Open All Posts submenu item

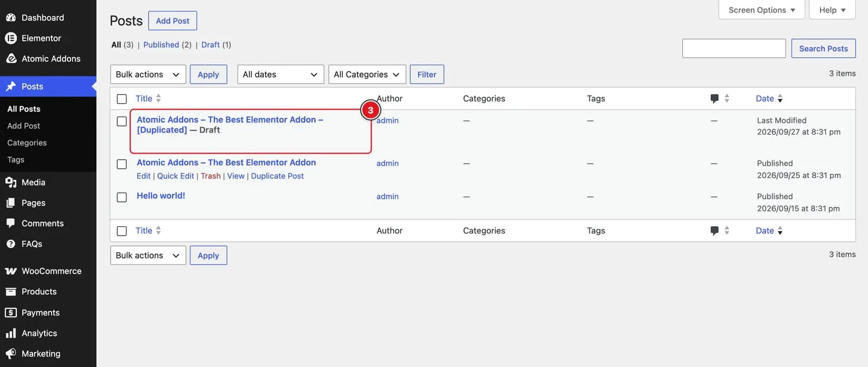[x=24, y=109]
